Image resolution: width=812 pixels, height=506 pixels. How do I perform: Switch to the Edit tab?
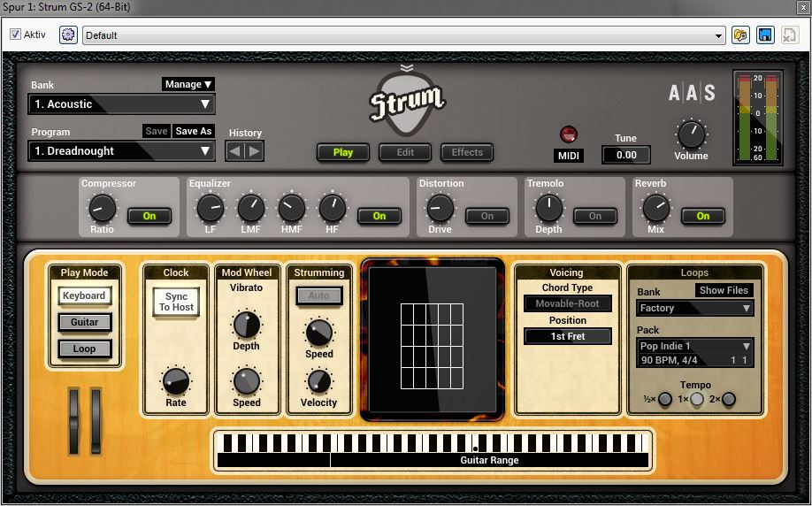point(405,152)
